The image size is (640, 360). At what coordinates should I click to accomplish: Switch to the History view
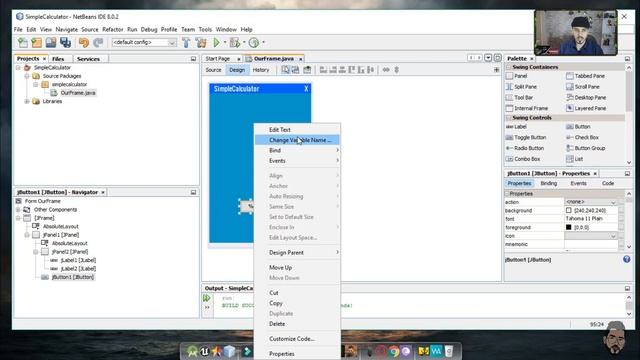point(261,70)
